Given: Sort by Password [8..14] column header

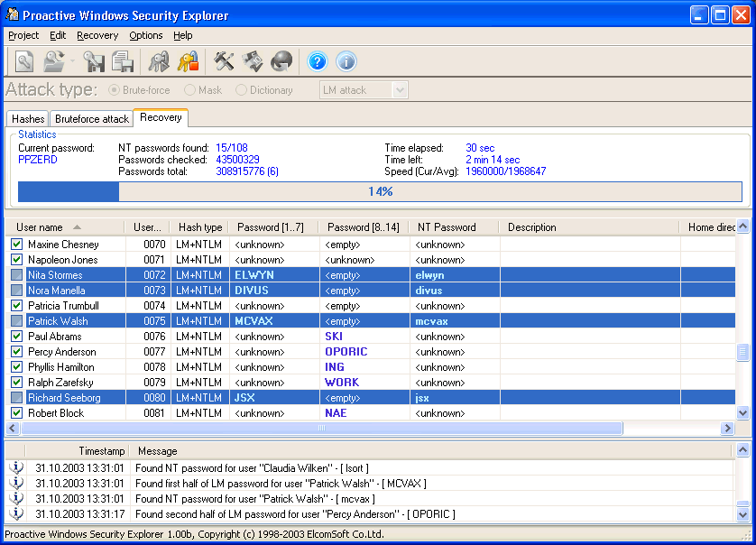Looking at the screenshot, I should 364,227.
